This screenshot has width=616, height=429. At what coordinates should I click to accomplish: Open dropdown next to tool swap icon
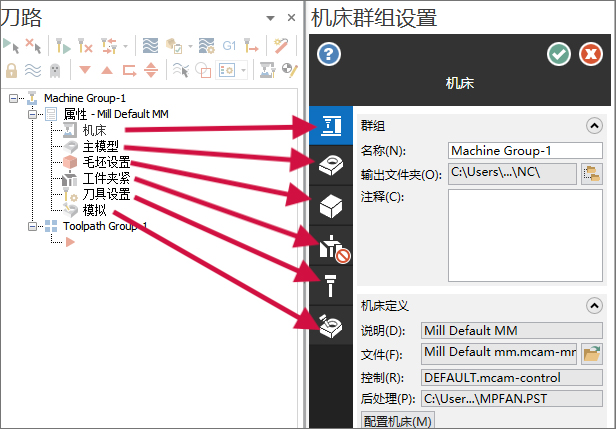[x=125, y=46]
